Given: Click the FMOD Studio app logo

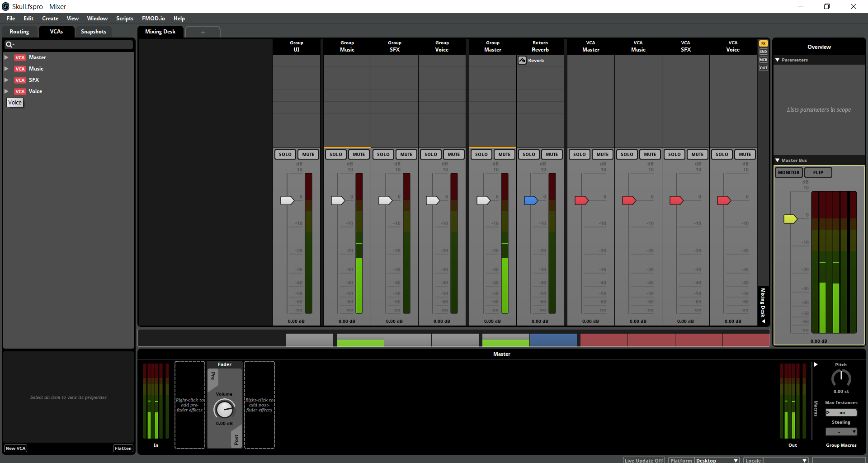Looking at the screenshot, I should coord(6,6).
